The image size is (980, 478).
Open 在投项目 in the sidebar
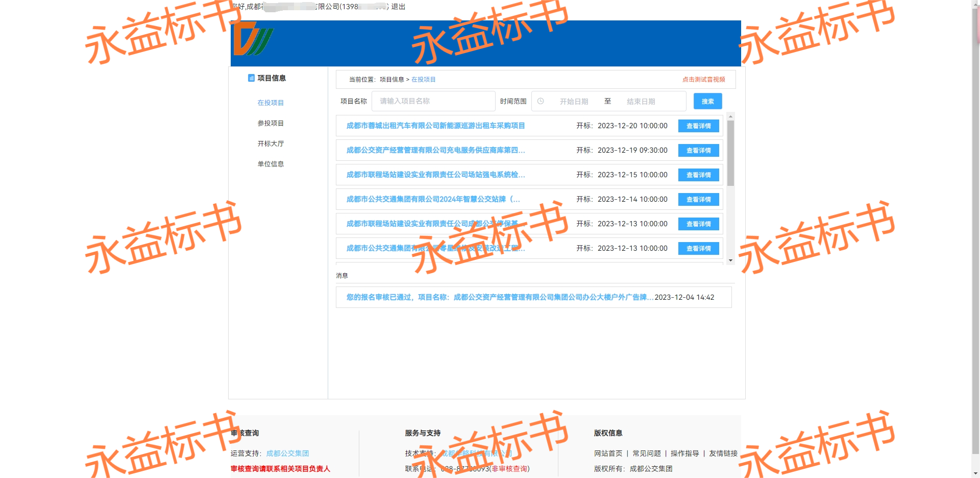pyautogui.click(x=271, y=103)
